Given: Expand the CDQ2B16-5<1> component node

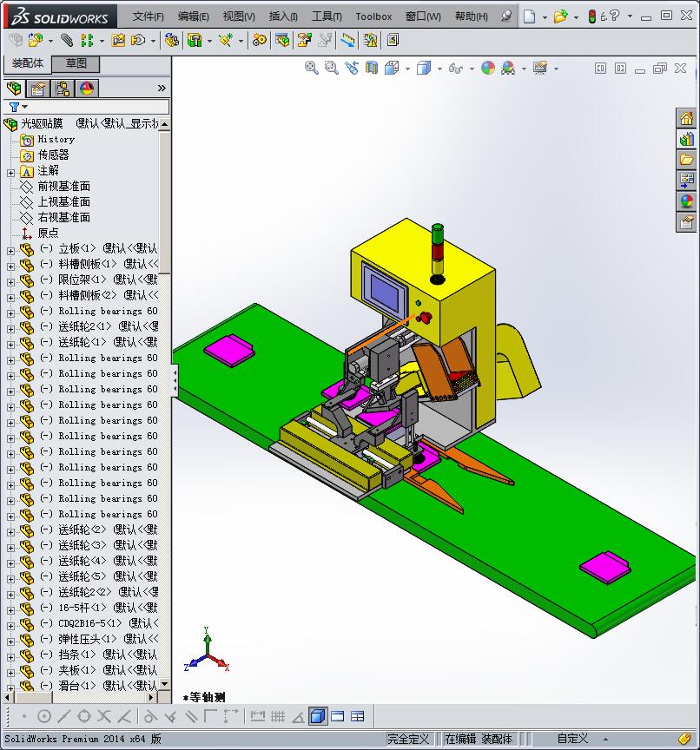Looking at the screenshot, I should click(x=11, y=626).
